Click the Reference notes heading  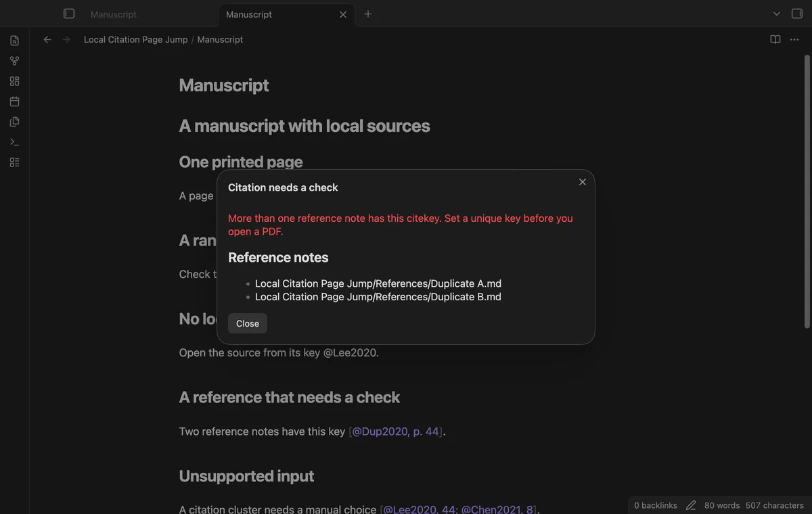point(278,257)
